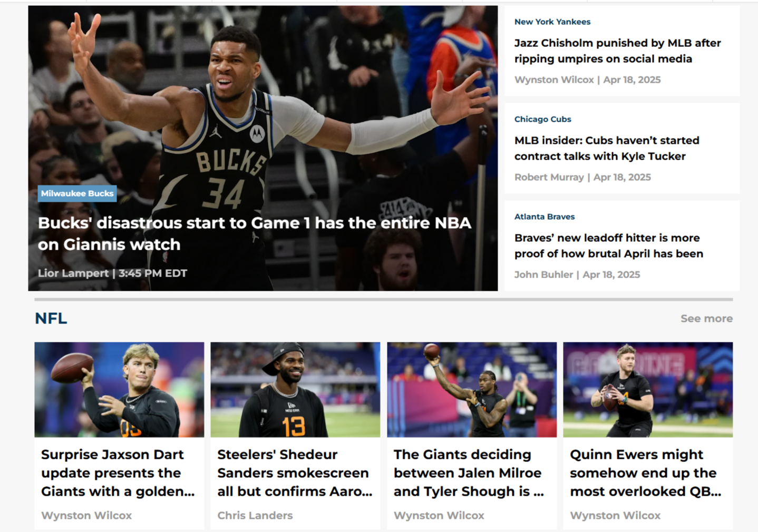This screenshot has width=758, height=532.
Task: Open the Bucks' disastrous Game 1 headline
Action: (255, 233)
